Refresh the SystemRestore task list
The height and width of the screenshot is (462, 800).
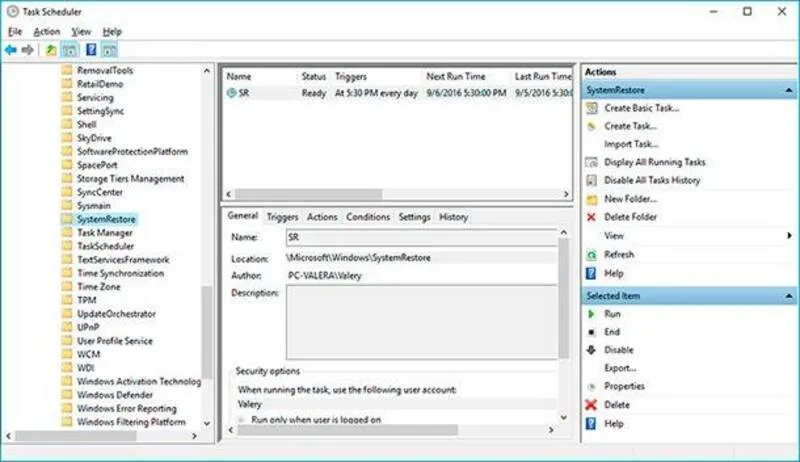click(618, 254)
